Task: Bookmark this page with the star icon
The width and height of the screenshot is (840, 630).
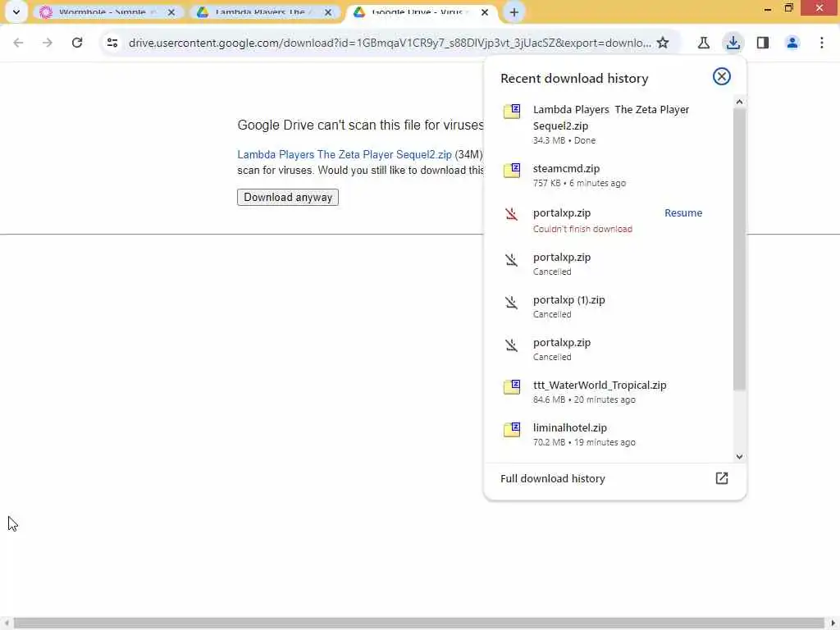Action: tap(663, 43)
